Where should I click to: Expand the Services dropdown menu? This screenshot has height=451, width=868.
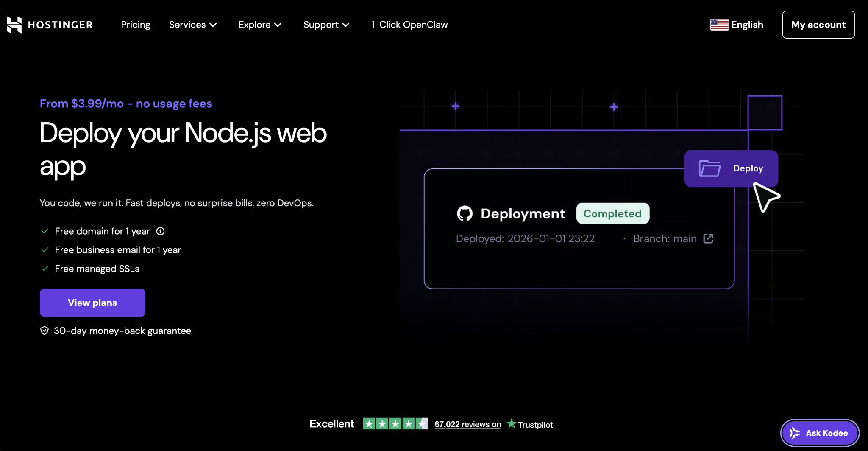click(x=193, y=25)
